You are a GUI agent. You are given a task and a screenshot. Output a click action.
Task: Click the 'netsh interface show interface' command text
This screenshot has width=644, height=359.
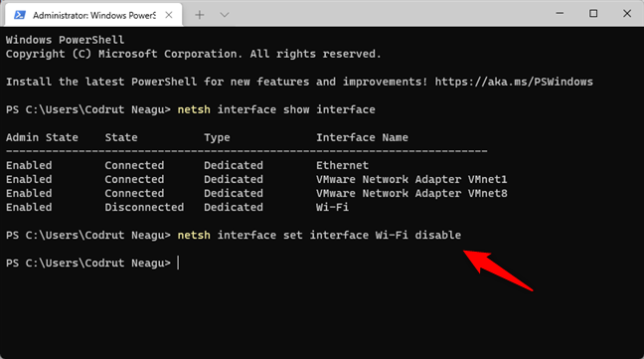pyautogui.click(x=276, y=109)
